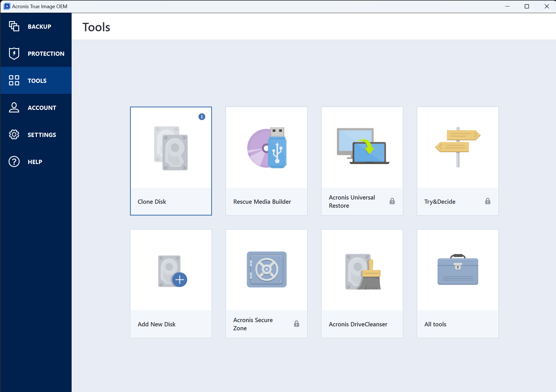
Task: Click the Add New Disk drive icon
Action: click(173, 271)
